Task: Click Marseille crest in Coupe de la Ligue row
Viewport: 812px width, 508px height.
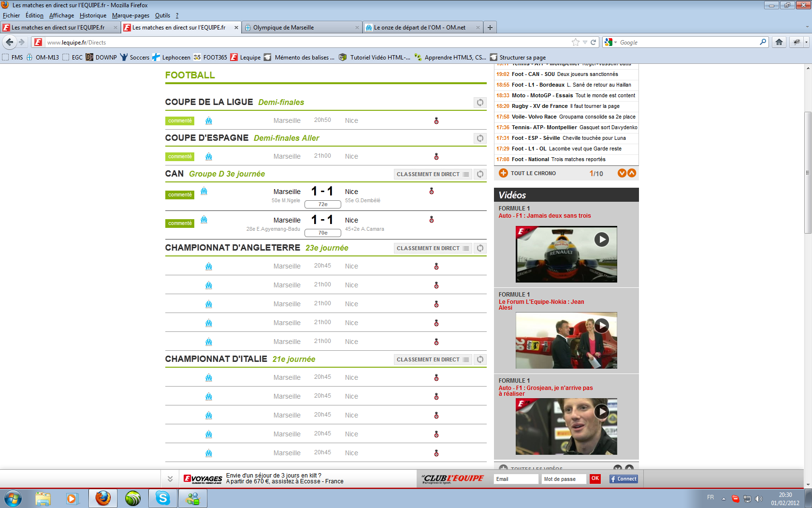Action: [209, 120]
